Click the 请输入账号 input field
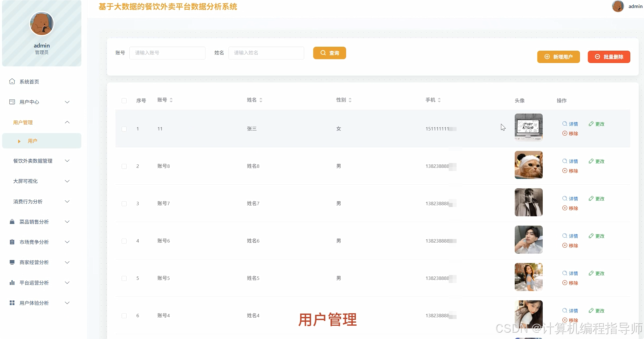This screenshot has height=339, width=644. coord(167,53)
